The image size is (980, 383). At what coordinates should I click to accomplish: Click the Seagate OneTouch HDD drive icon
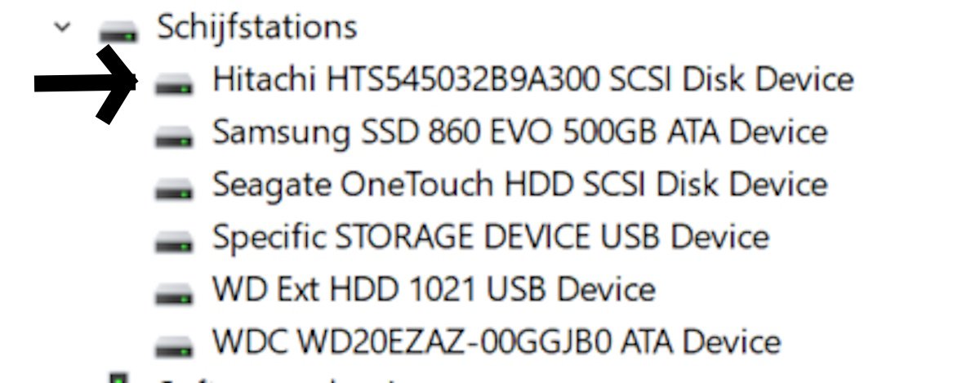coord(174,187)
